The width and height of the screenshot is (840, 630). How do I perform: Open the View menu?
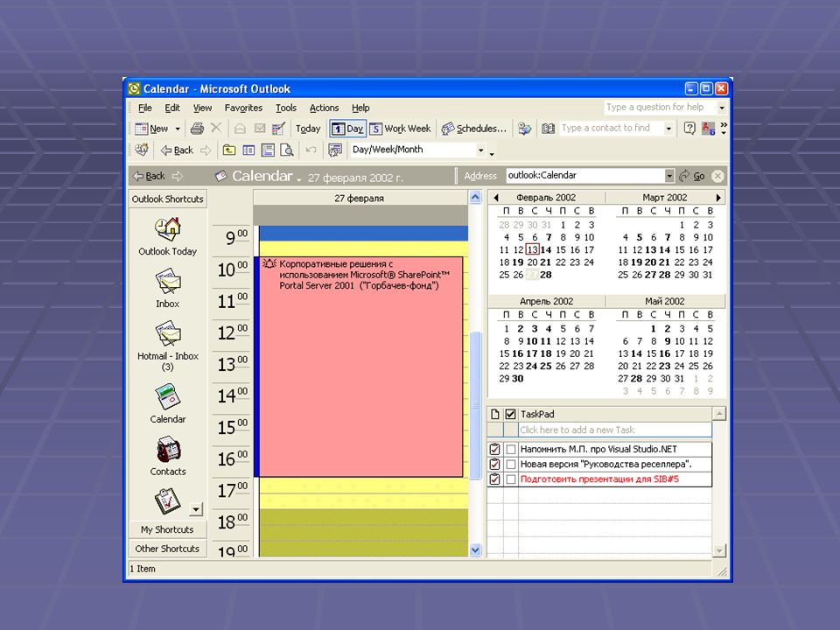202,108
